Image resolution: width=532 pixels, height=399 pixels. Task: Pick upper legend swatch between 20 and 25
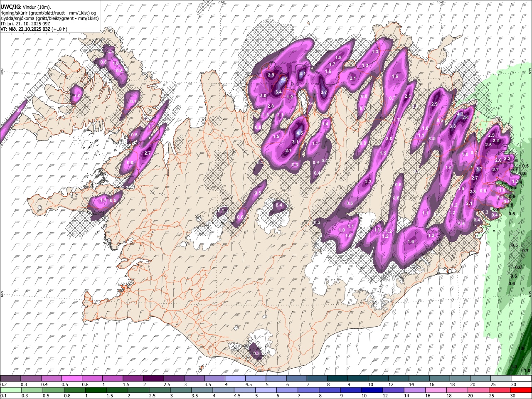[x=480, y=378]
